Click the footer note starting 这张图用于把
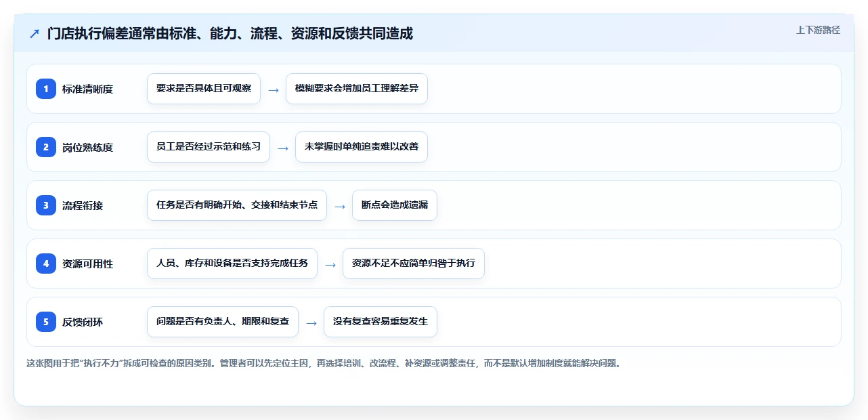This screenshot has width=868, height=420. (324, 363)
